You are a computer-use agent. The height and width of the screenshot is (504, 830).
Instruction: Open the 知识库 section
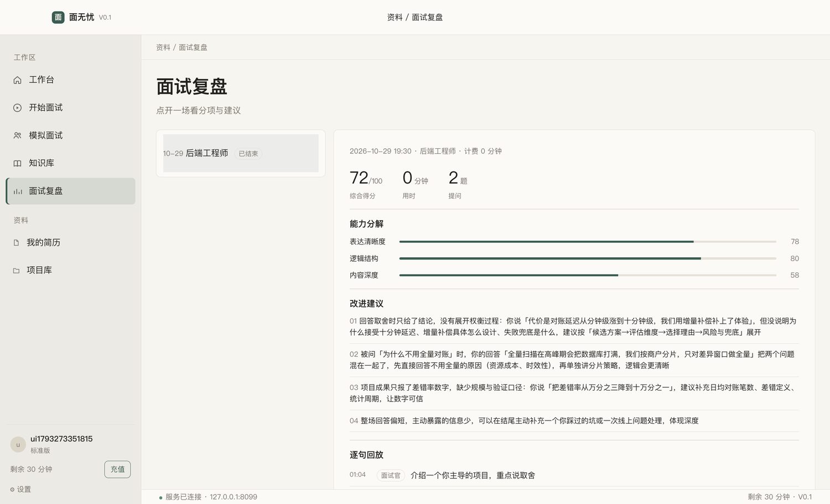coord(70,163)
